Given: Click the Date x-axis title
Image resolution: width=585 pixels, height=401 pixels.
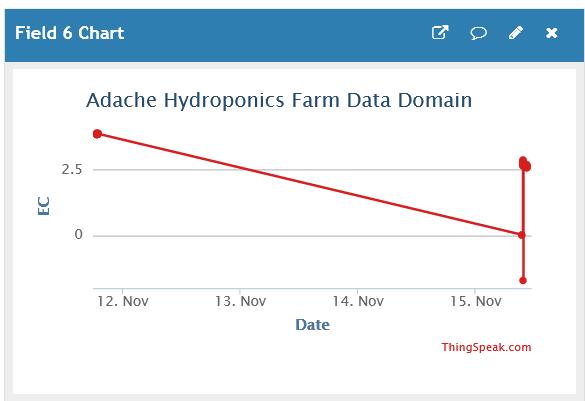Looking at the screenshot, I should coord(312,325).
